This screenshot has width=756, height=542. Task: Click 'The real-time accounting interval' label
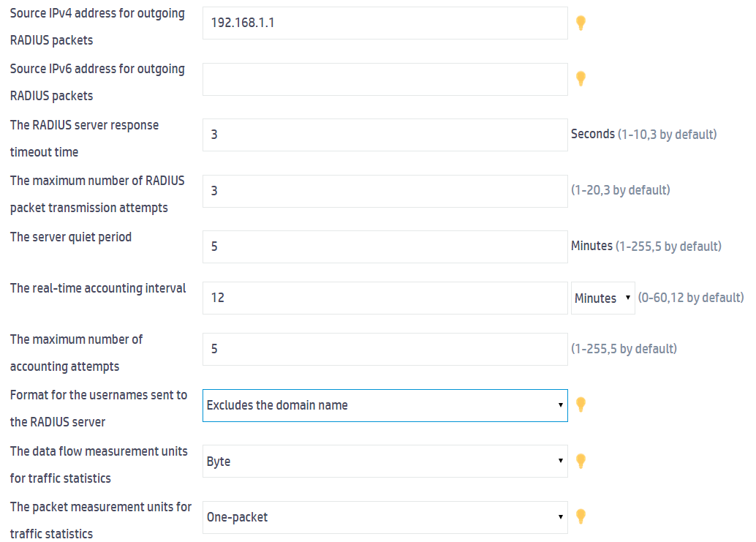click(98, 288)
